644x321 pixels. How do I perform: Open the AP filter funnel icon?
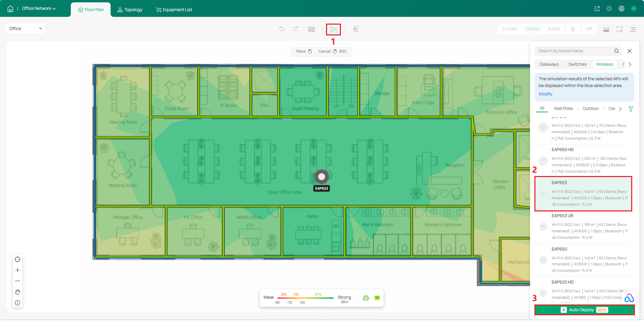coord(630,109)
